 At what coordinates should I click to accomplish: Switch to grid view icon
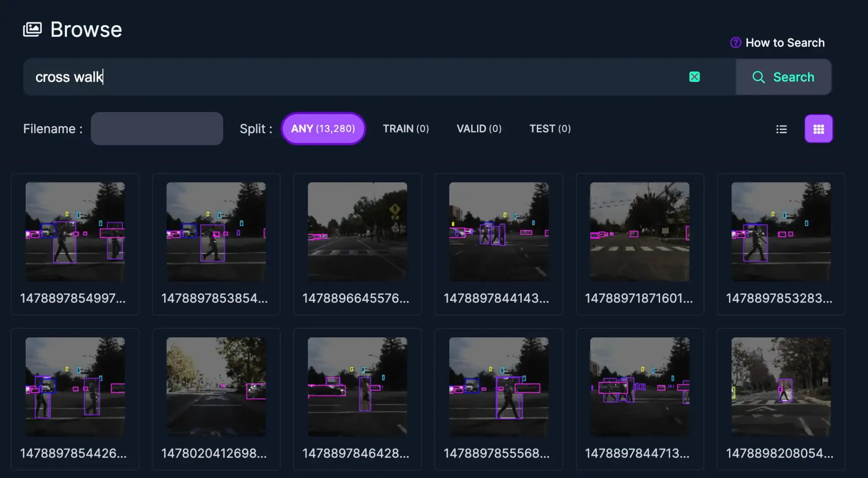819,129
